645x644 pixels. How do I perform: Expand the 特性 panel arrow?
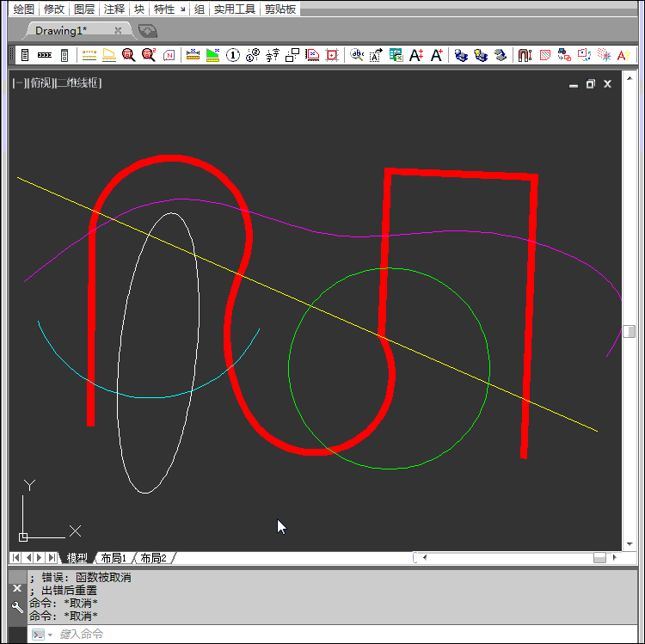click(181, 9)
